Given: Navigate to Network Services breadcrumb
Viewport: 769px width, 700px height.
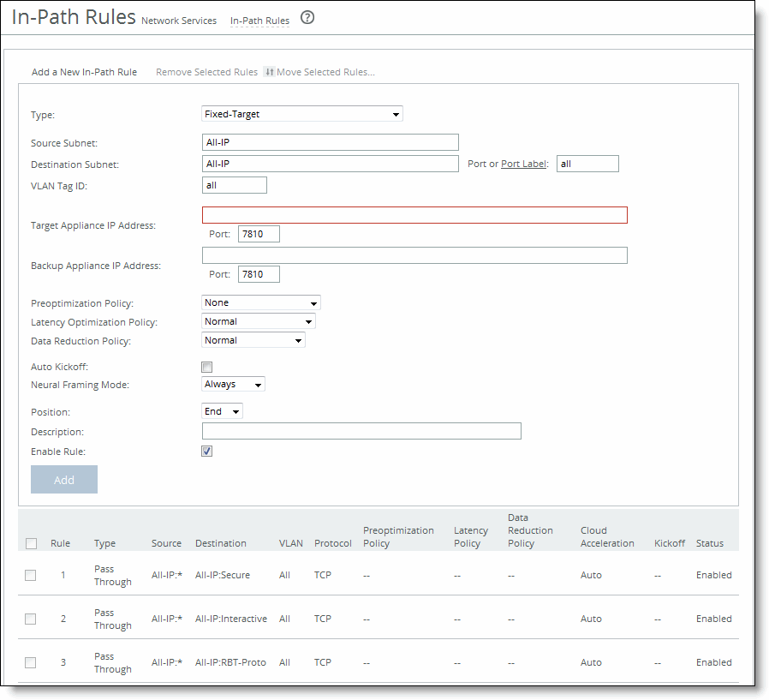Looking at the screenshot, I should (x=179, y=21).
